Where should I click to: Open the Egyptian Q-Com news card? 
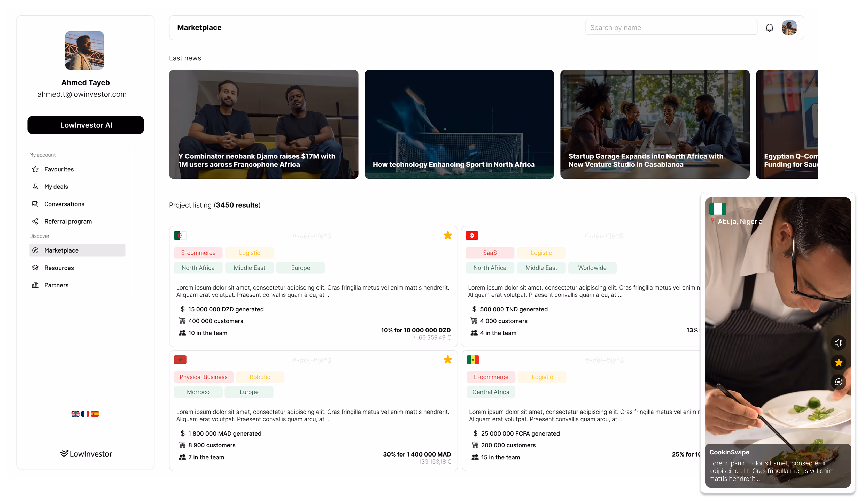pyautogui.click(x=787, y=124)
